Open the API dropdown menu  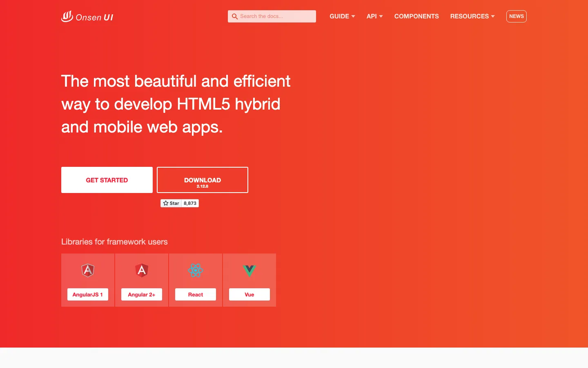(374, 16)
